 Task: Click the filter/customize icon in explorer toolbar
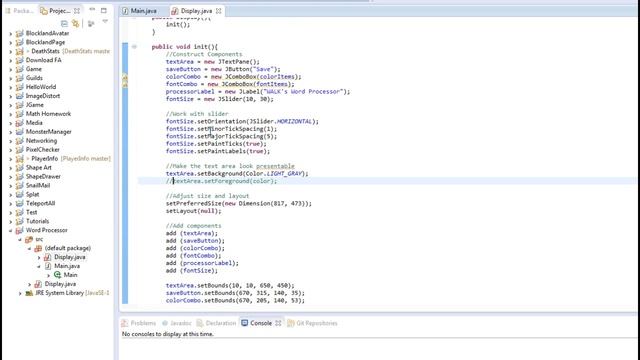tap(91, 24)
